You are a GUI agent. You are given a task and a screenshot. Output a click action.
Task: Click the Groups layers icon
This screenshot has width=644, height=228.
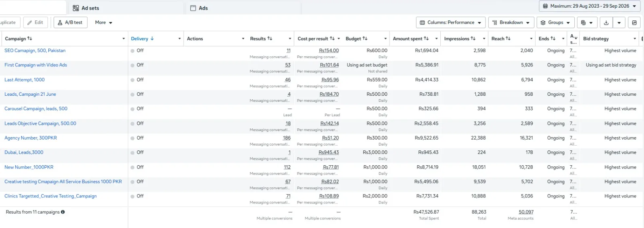click(543, 23)
